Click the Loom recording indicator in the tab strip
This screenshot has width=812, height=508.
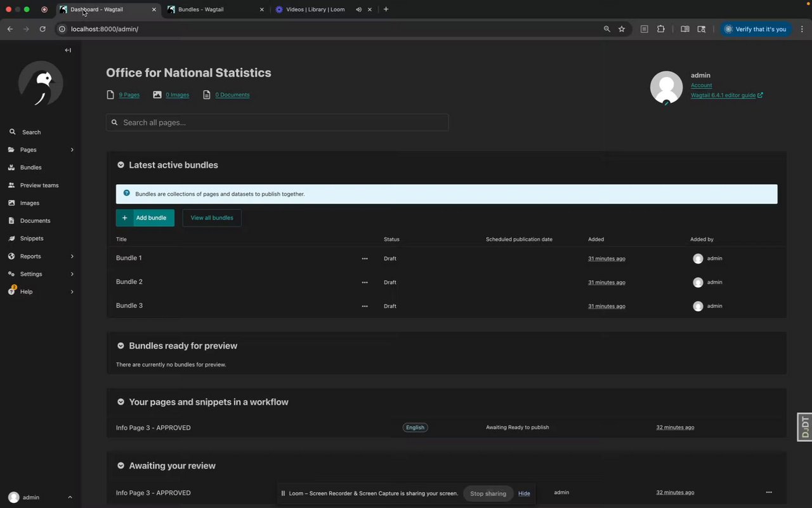pyautogui.click(x=44, y=10)
